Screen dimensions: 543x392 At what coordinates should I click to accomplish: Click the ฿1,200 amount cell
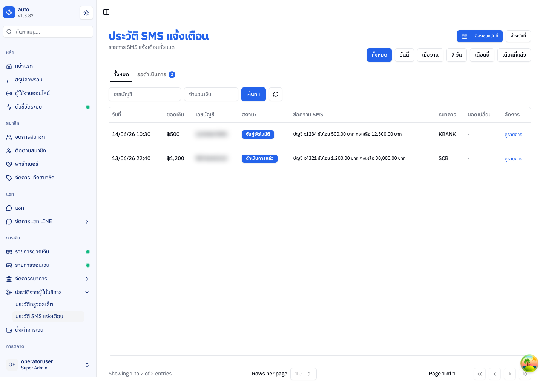[175, 159]
